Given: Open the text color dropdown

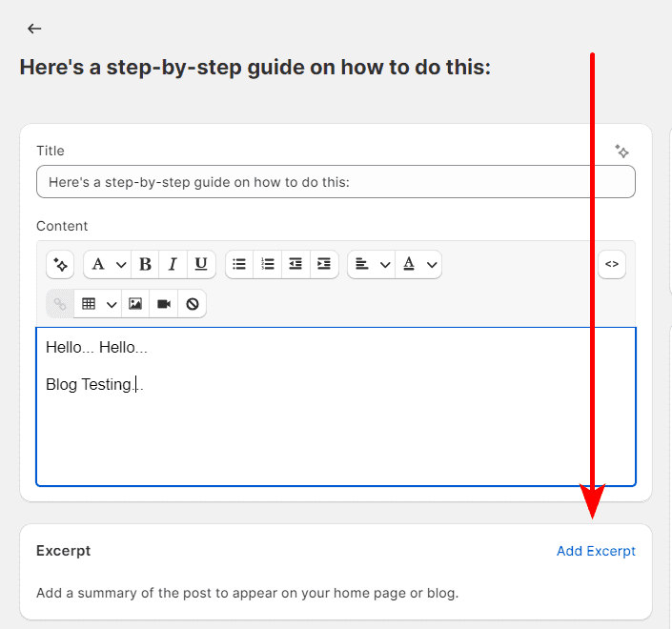Looking at the screenshot, I should point(418,265).
